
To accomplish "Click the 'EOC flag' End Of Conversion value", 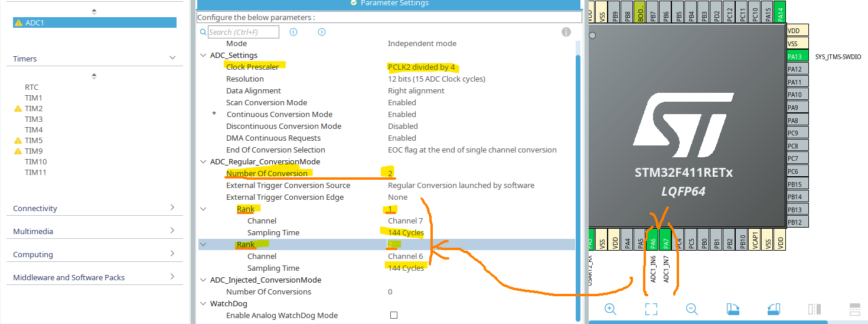I will [x=472, y=150].
